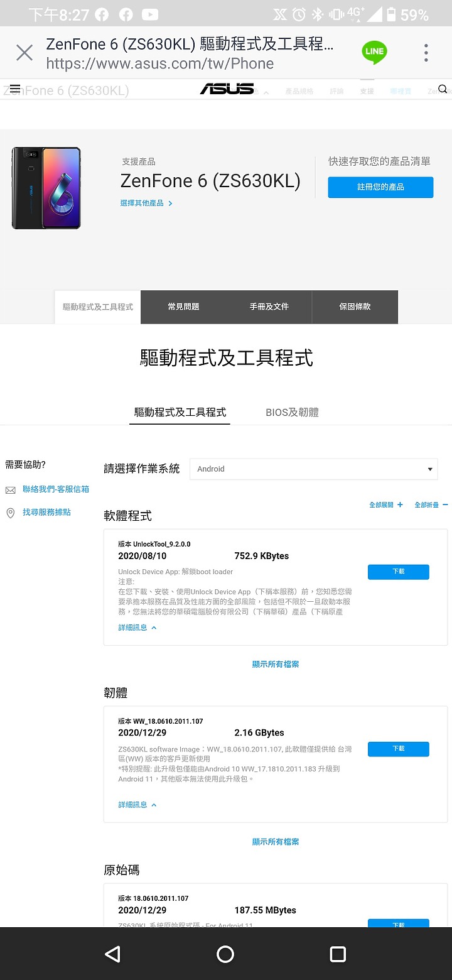Screen dimensions: 452x980
Task: Click 聯絡我們-客服信箱 link
Action: tap(56, 489)
